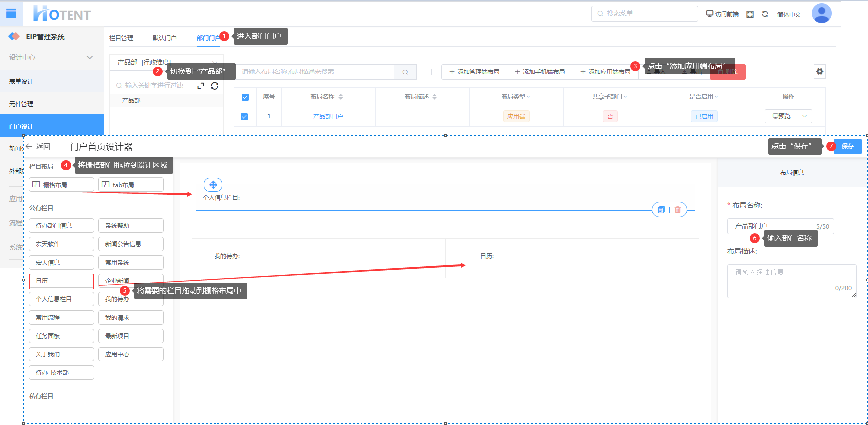Click the refresh icon in the top header
Image resolution: width=868 pixels, height=425 pixels.
[765, 14]
